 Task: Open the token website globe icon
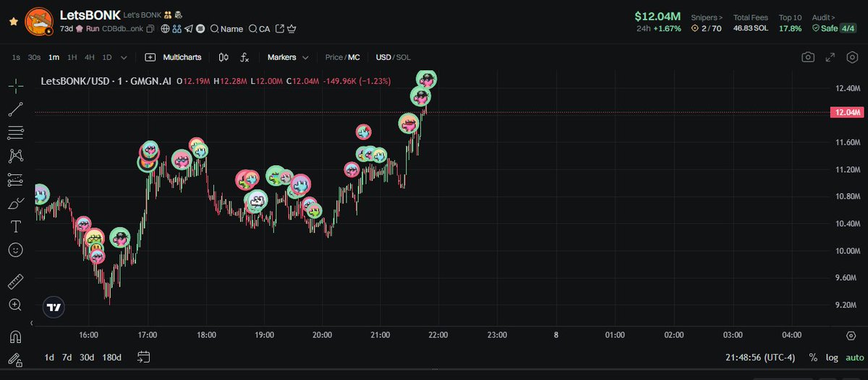[165, 29]
